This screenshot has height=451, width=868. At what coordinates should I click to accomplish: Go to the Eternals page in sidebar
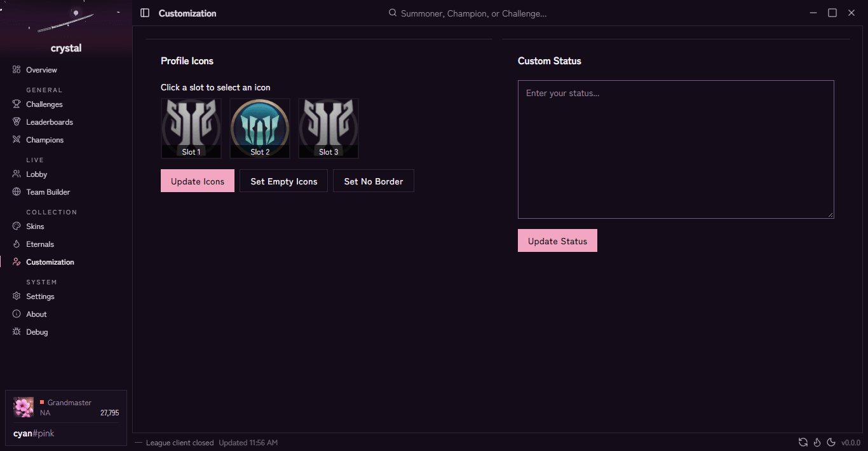pyautogui.click(x=66, y=244)
